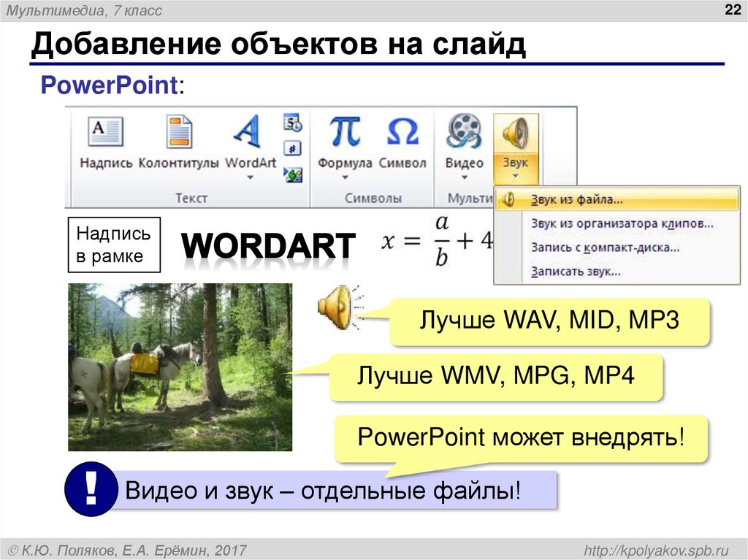The height and width of the screenshot is (560, 748).
Task: Expand the Звук dropdown arrow
Action: pyautogui.click(x=516, y=177)
